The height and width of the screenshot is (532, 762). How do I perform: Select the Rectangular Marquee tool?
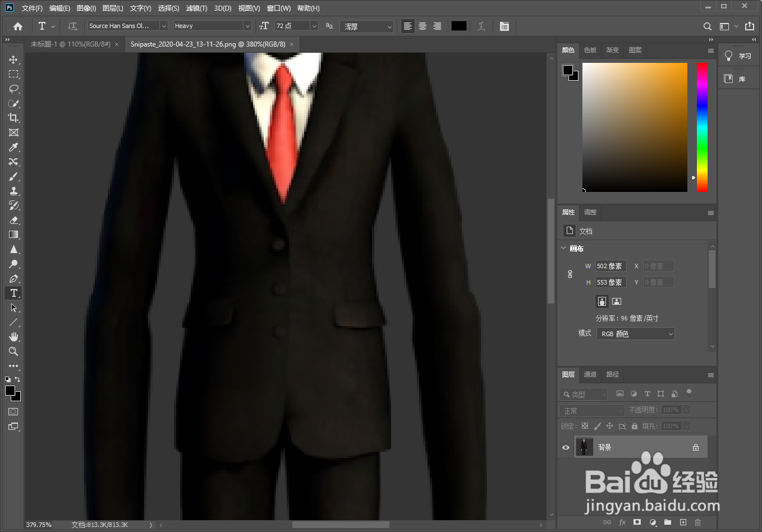coord(13,74)
